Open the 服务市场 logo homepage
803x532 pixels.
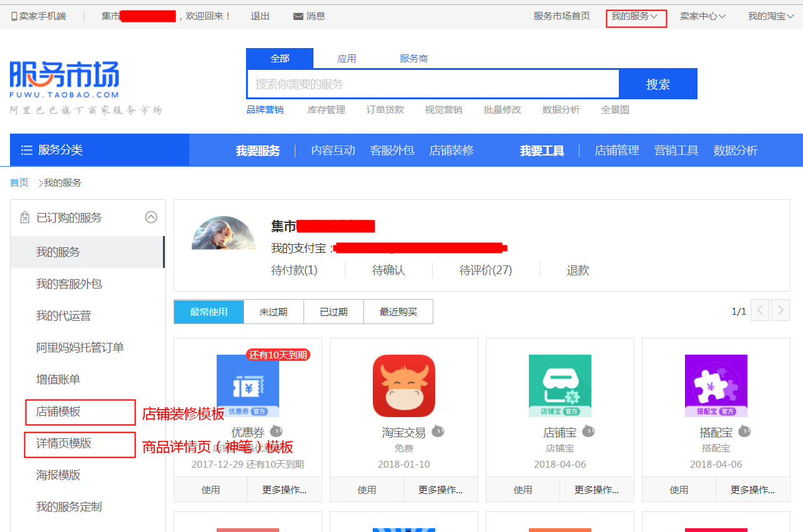64,80
